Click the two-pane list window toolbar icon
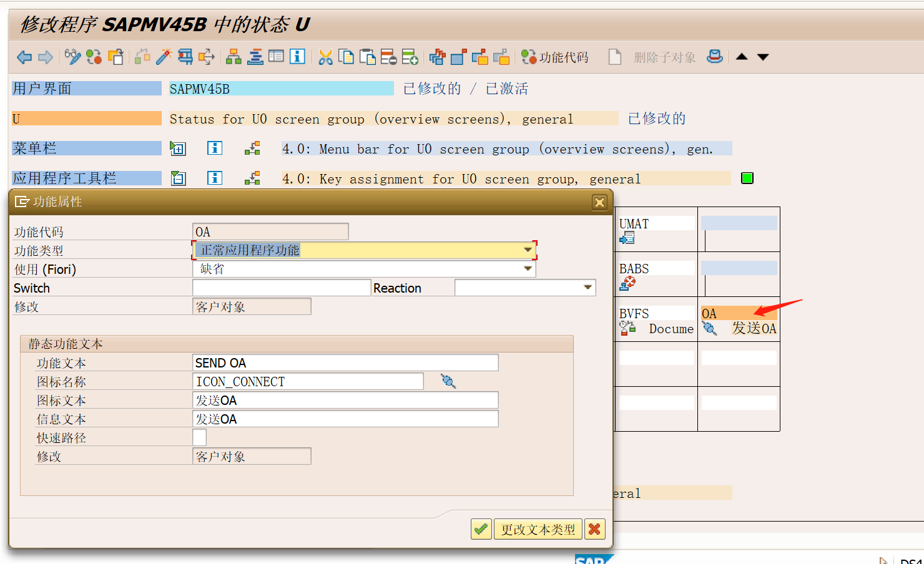Viewport: 924px width, 564px height. 276,57
